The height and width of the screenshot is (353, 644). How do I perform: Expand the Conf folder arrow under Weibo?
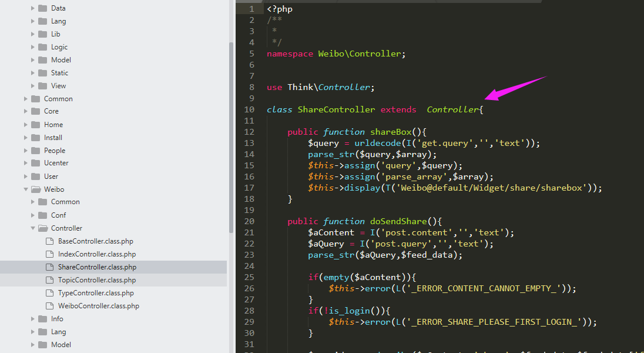click(x=33, y=215)
